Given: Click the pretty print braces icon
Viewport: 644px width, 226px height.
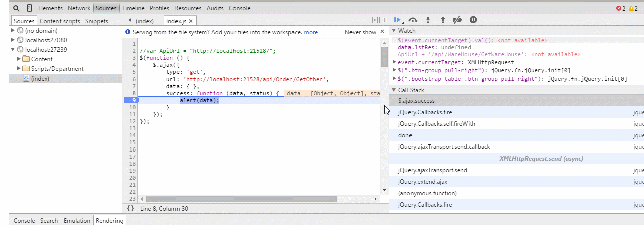Looking at the screenshot, I should tap(130, 208).
